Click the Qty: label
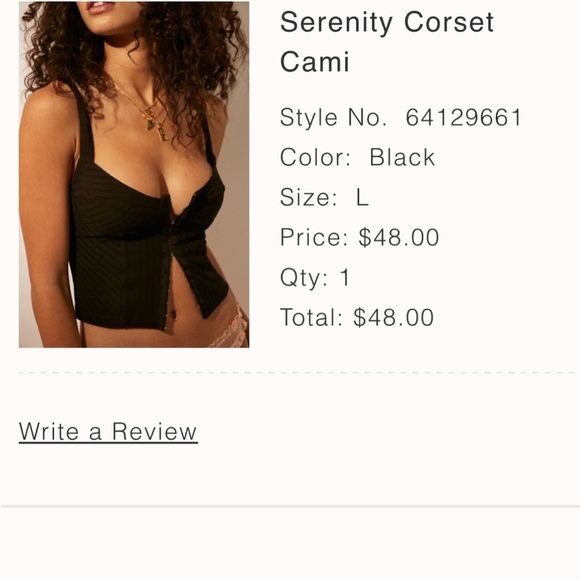Image resolution: width=580 pixels, height=580 pixels. [x=304, y=277]
